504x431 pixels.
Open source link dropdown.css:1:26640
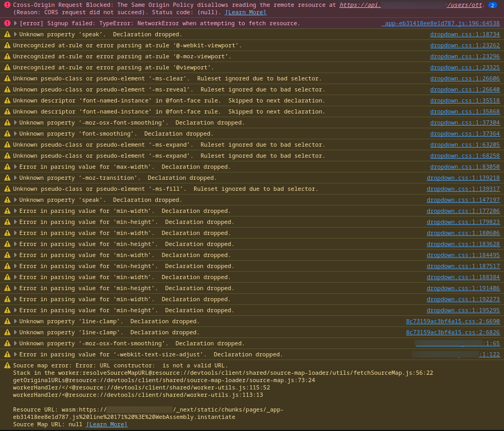point(465,89)
